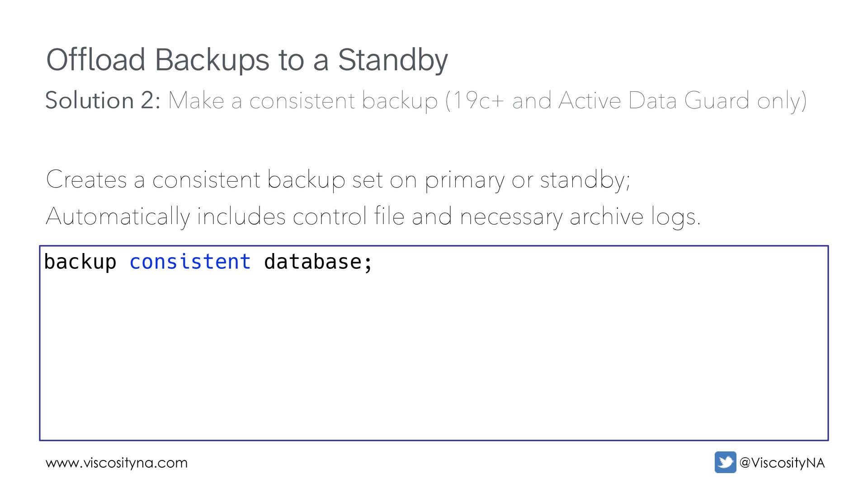Click the blue 'consistent' keyword in code

point(190,262)
